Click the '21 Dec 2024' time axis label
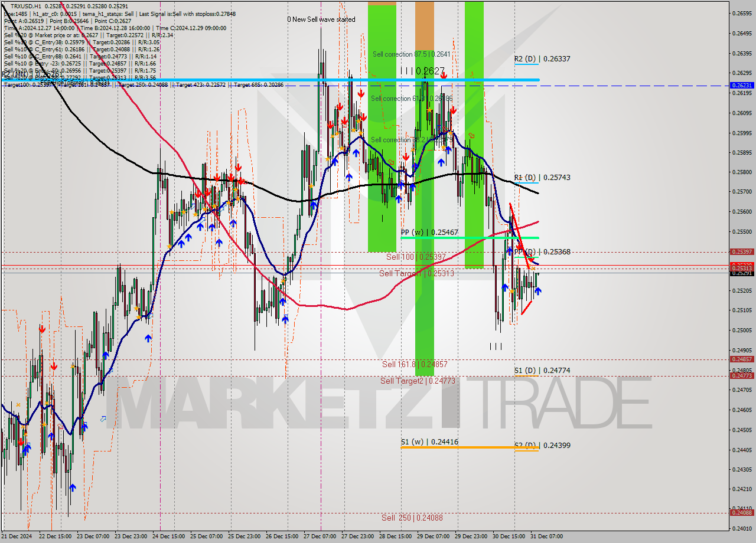 [17, 537]
